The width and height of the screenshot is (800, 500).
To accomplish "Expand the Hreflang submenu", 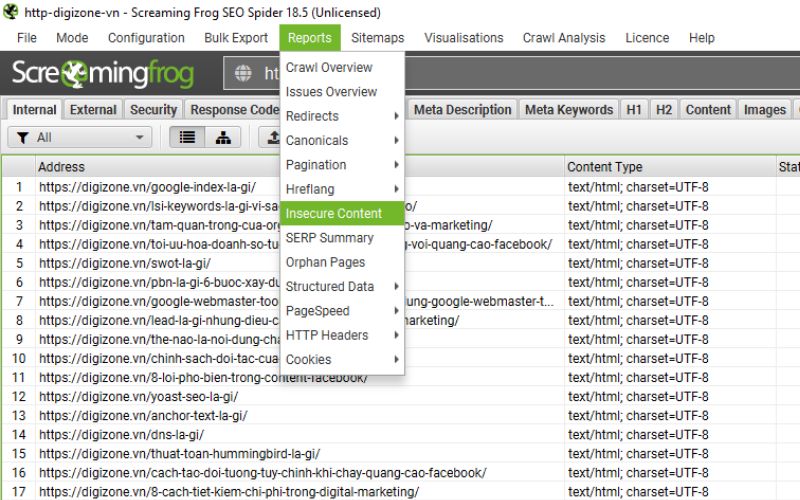I will click(342, 189).
